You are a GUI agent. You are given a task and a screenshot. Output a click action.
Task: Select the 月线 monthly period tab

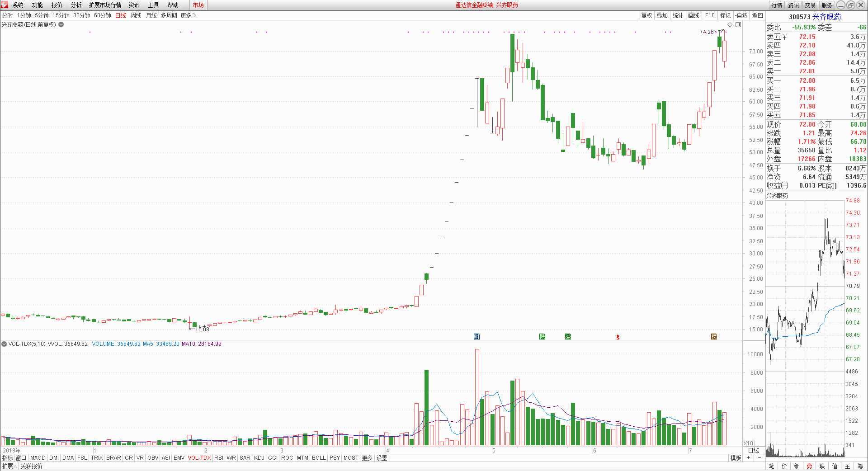click(151, 15)
